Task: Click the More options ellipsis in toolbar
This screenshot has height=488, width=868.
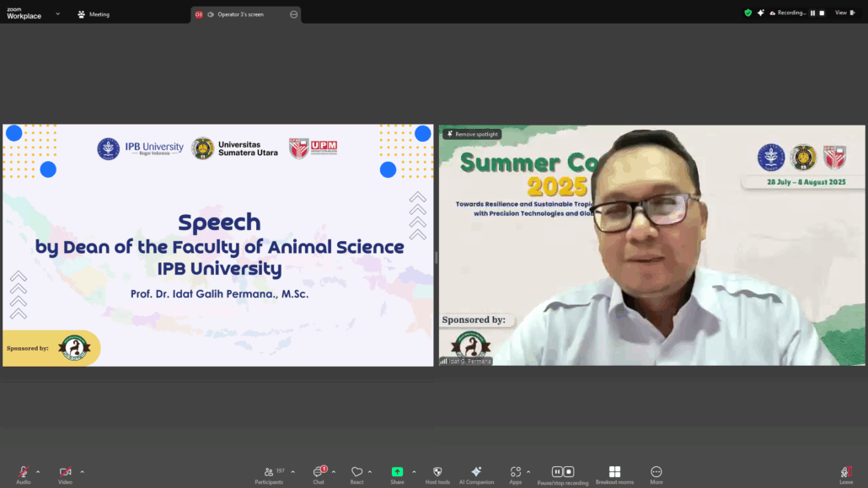Action: [x=656, y=473]
